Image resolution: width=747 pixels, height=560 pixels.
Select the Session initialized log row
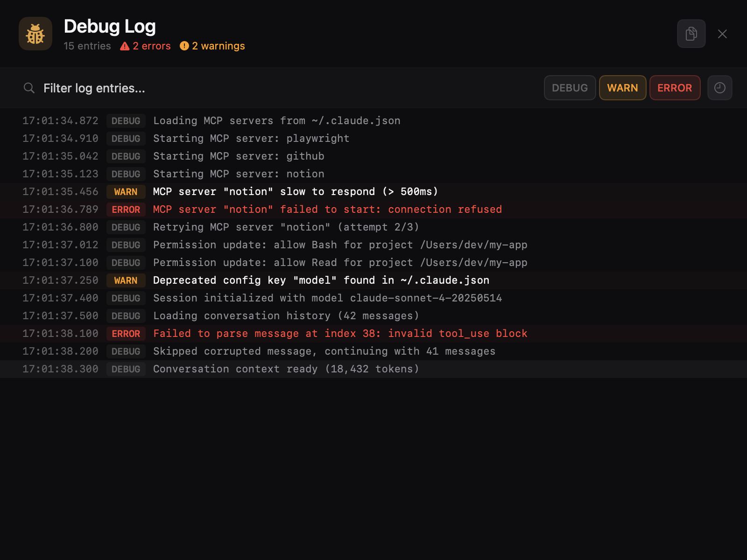point(327,298)
